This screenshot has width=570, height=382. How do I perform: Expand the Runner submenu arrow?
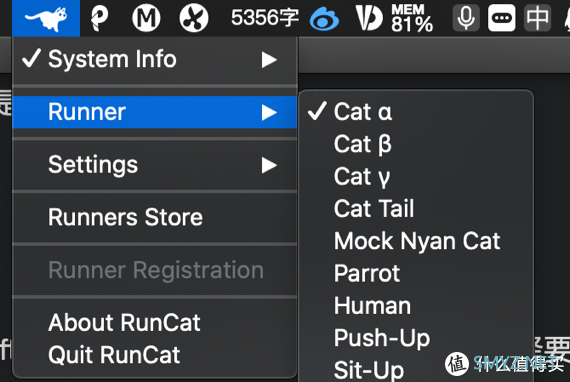pyautogui.click(x=269, y=112)
